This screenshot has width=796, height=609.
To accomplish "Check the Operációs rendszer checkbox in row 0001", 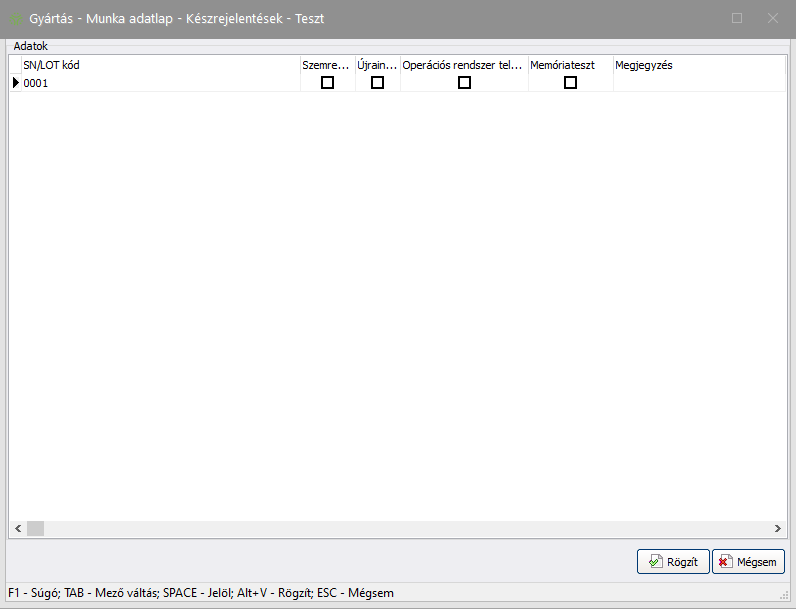I will [464, 83].
